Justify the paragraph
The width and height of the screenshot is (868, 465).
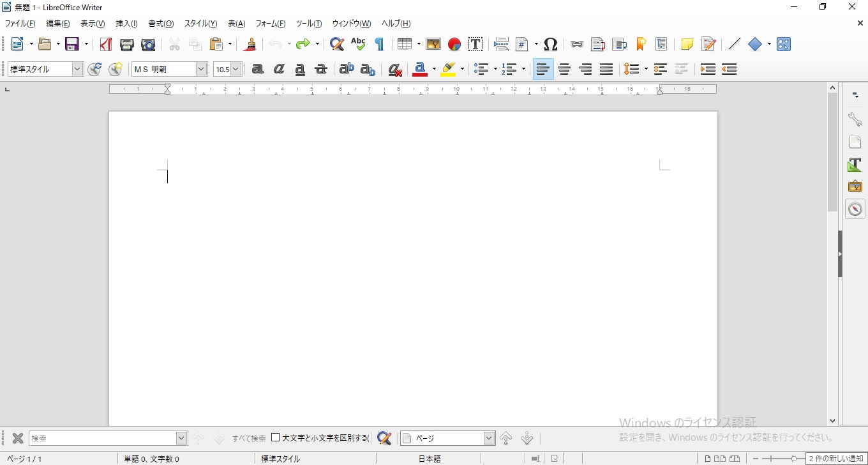pos(606,69)
